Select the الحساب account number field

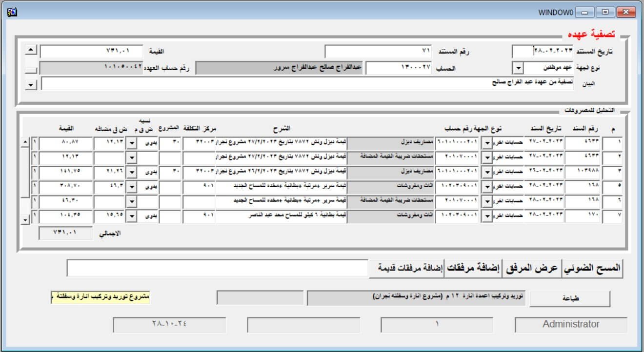[400, 68]
